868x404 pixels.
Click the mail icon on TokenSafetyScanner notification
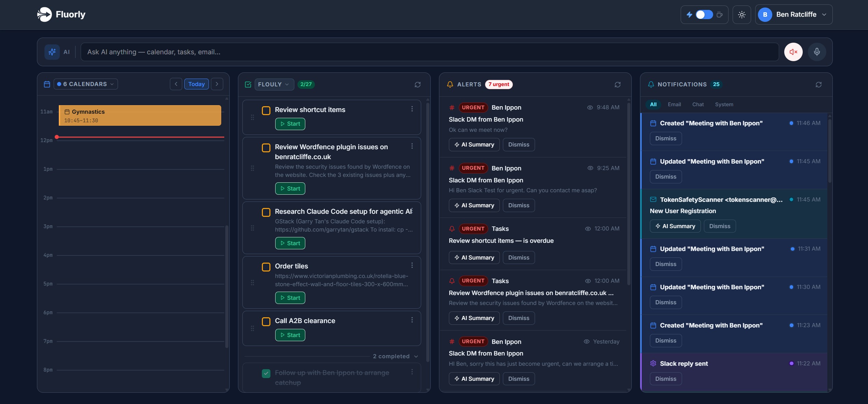[653, 199]
